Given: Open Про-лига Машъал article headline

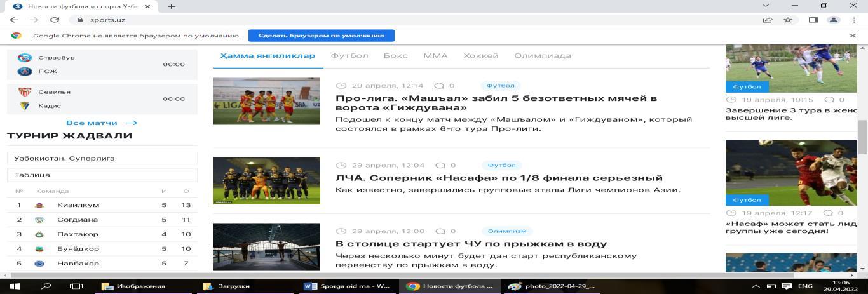Looking at the screenshot, I should tap(496, 103).
